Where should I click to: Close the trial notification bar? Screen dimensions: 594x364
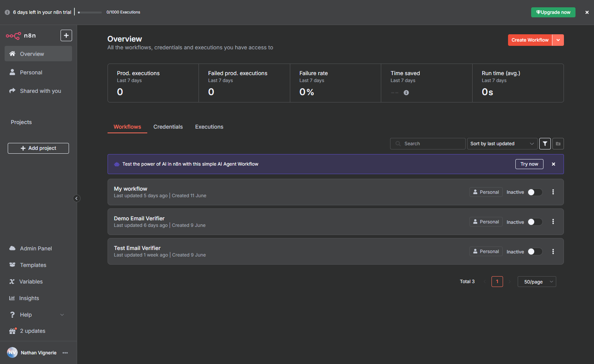click(587, 12)
